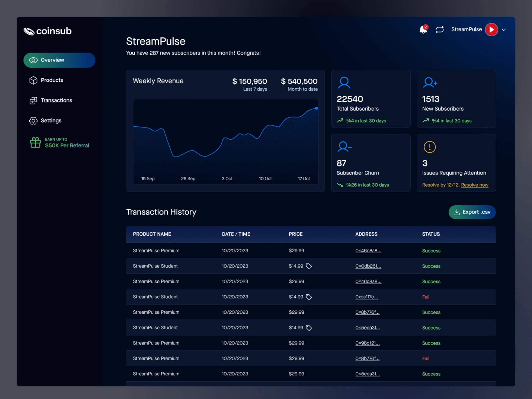This screenshot has height=399, width=532.
Task: Click the 87 Subscriber Churn count
Action: (341, 163)
